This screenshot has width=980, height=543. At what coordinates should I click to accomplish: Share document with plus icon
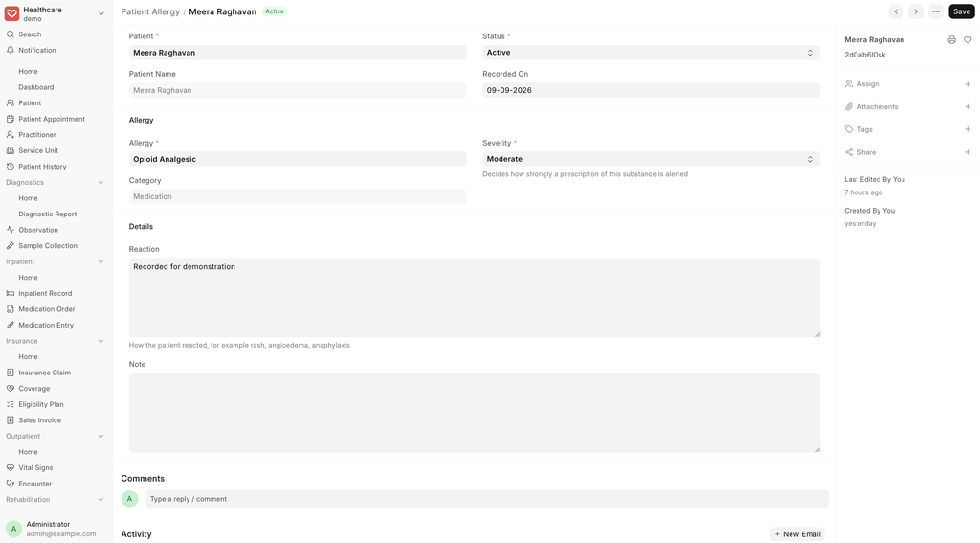(x=968, y=152)
